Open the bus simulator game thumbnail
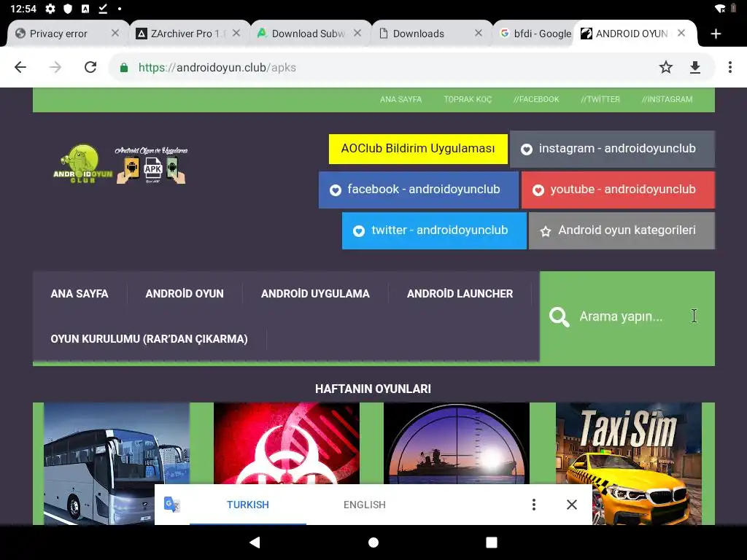 [117, 464]
